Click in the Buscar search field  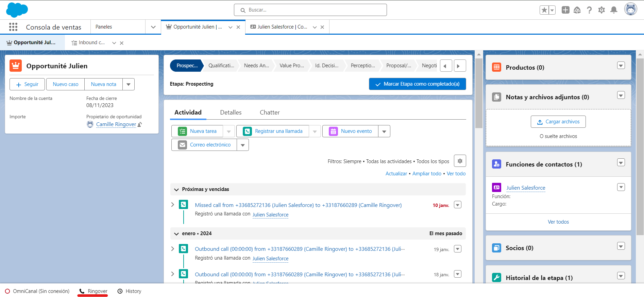click(310, 10)
